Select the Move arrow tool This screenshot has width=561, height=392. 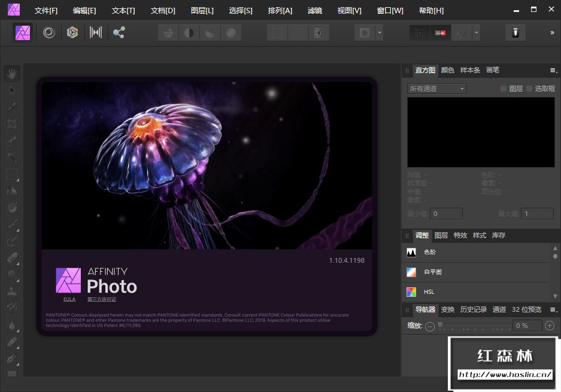(12, 90)
